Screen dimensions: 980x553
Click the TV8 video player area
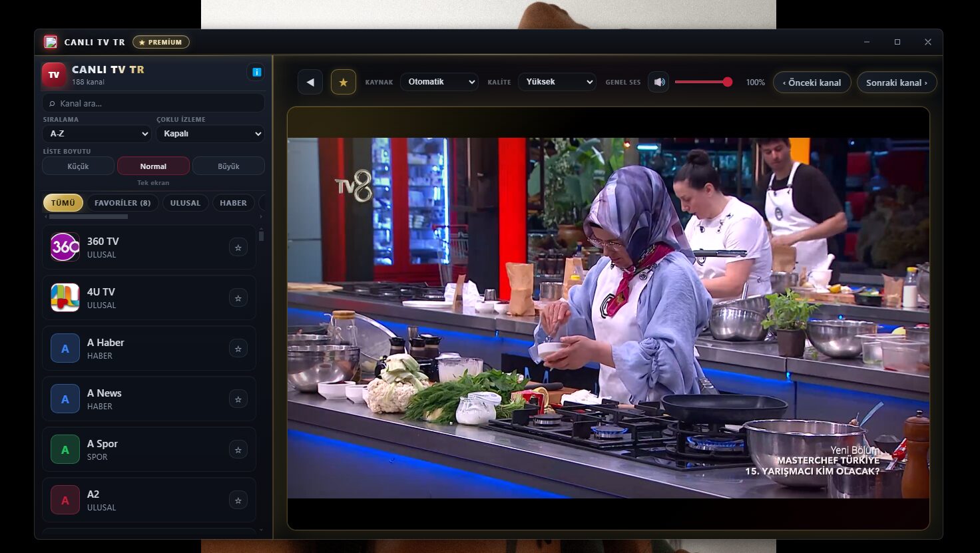point(608,318)
